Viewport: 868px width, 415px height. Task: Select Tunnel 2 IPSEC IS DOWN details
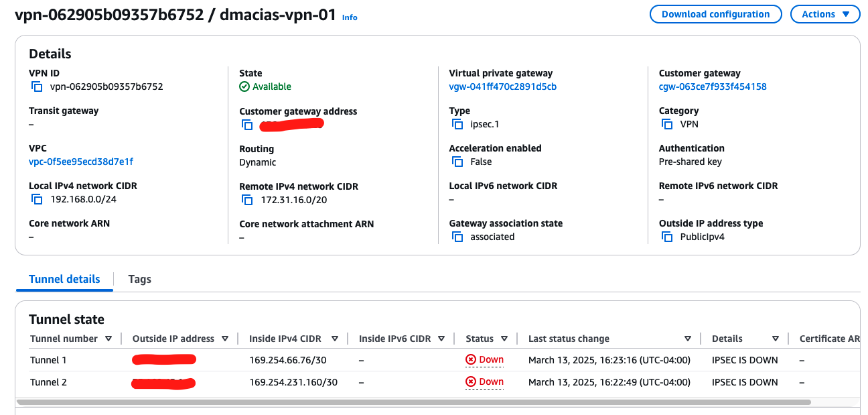(x=745, y=382)
